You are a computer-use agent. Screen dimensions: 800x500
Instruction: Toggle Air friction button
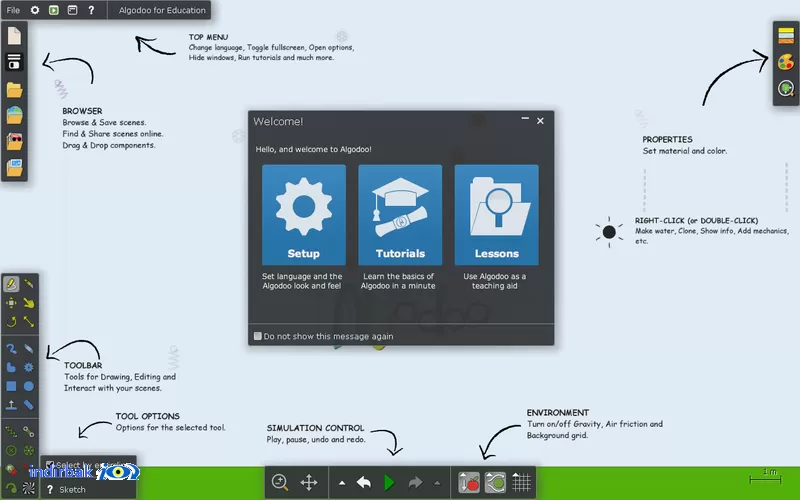click(495, 482)
